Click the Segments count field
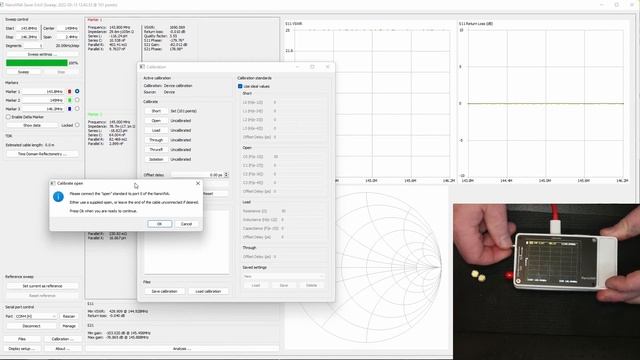640x360 pixels. pyautogui.click(x=33, y=46)
